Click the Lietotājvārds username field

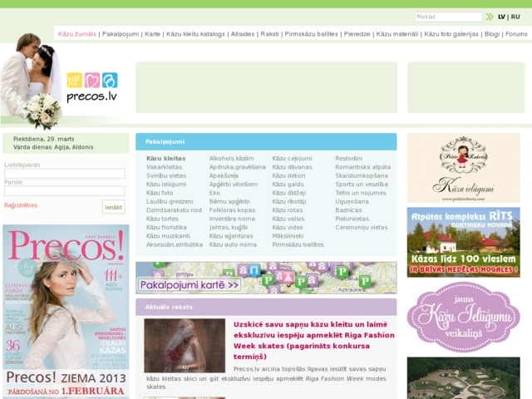[x=65, y=174]
